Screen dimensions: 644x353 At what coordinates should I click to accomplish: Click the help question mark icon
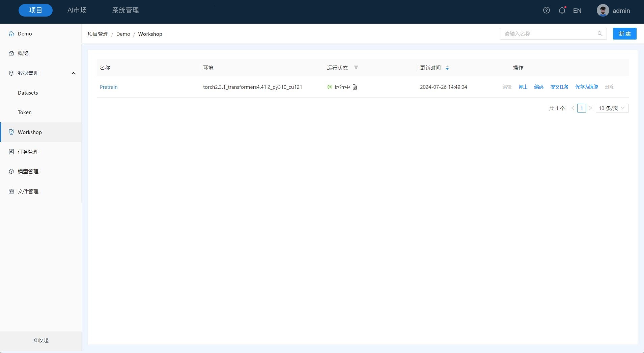pyautogui.click(x=546, y=10)
